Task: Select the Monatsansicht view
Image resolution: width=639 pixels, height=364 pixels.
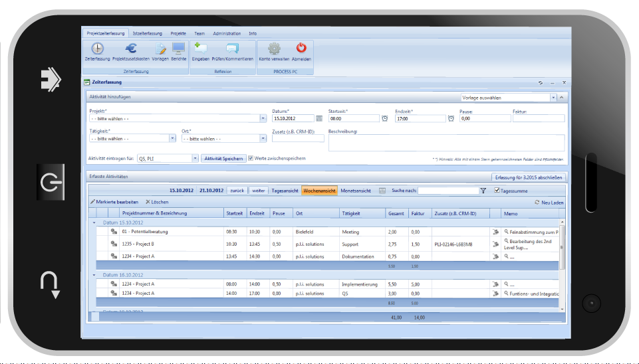Action: click(356, 191)
